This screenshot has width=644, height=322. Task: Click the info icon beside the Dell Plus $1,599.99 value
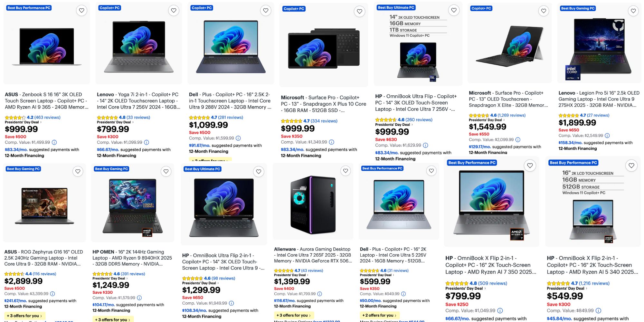pyautogui.click(x=238, y=138)
